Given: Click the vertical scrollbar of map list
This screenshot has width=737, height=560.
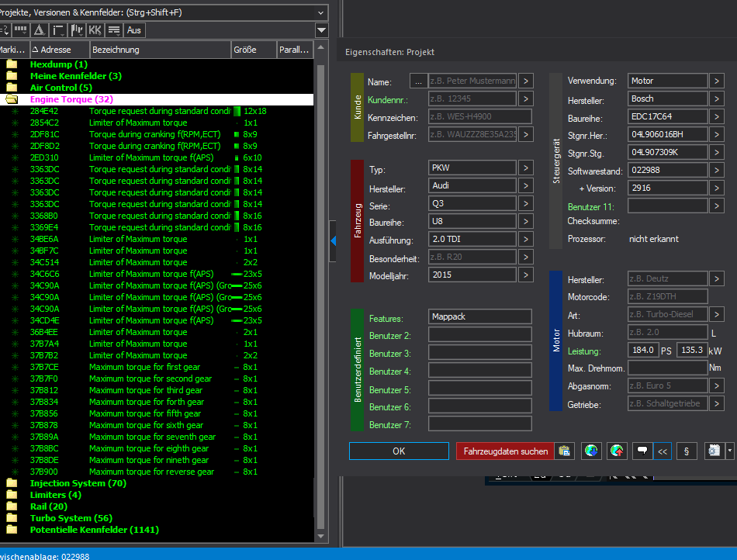Looking at the screenshot, I should coord(321,295).
